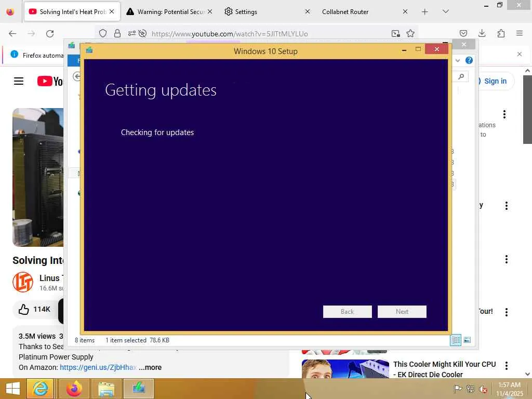Open Action Center flag in tray
The height and width of the screenshot is (399, 532).
tap(457, 389)
